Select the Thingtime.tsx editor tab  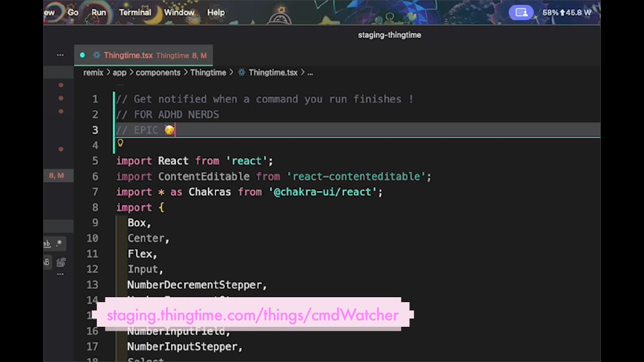[143, 55]
